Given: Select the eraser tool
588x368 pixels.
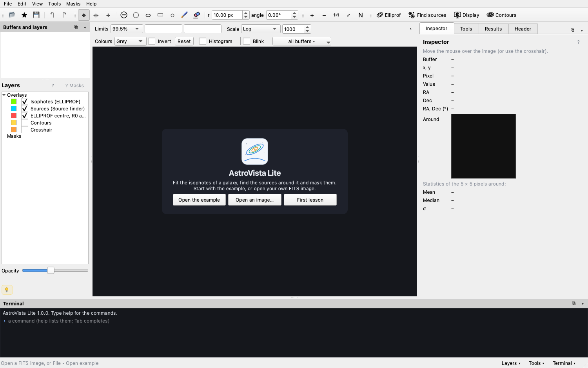Looking at the screenshot, I should tap(197, 15).
